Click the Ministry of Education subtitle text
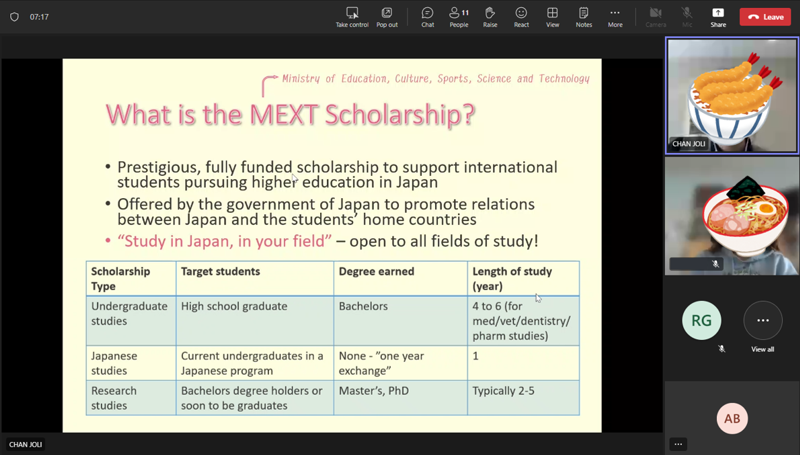Viewport: 800px width, 455px height. [x=436, y=79]
